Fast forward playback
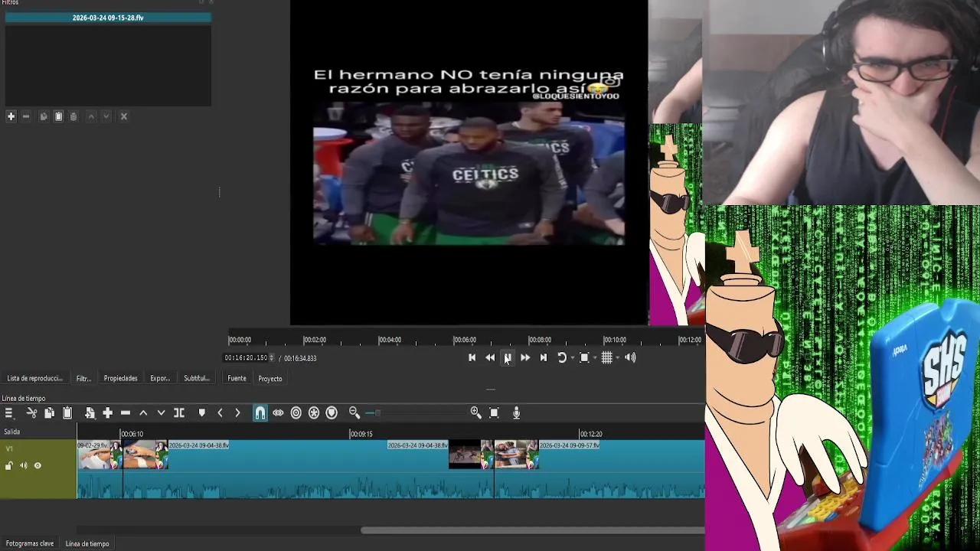 525,357
